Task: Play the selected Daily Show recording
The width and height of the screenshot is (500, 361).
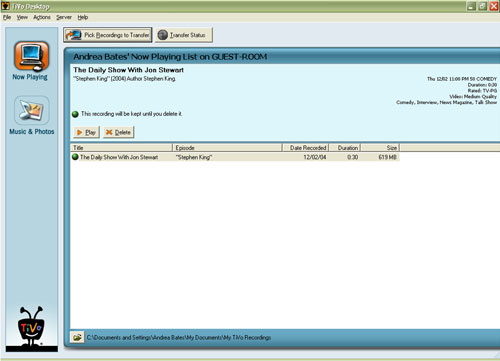Action: point(86,132)
